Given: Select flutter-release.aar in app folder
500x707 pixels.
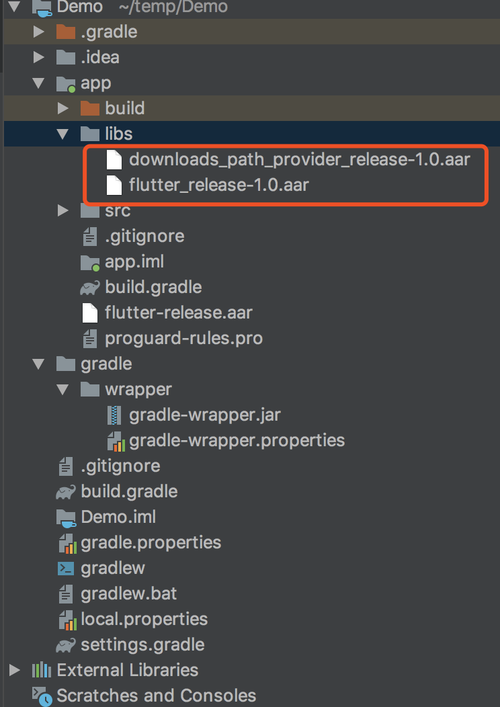Looking at the screenshot, I should (x=179, y=312).
